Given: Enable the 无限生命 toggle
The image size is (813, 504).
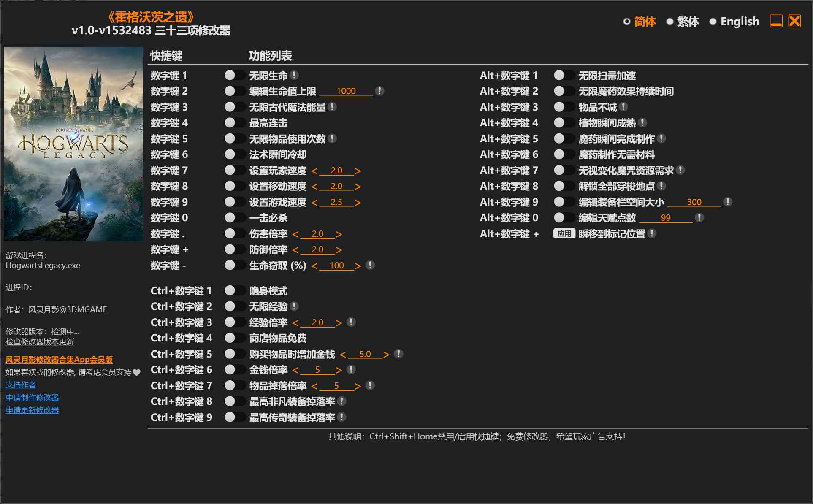Looking at the screenshot, I should click(x=235, y=75).
